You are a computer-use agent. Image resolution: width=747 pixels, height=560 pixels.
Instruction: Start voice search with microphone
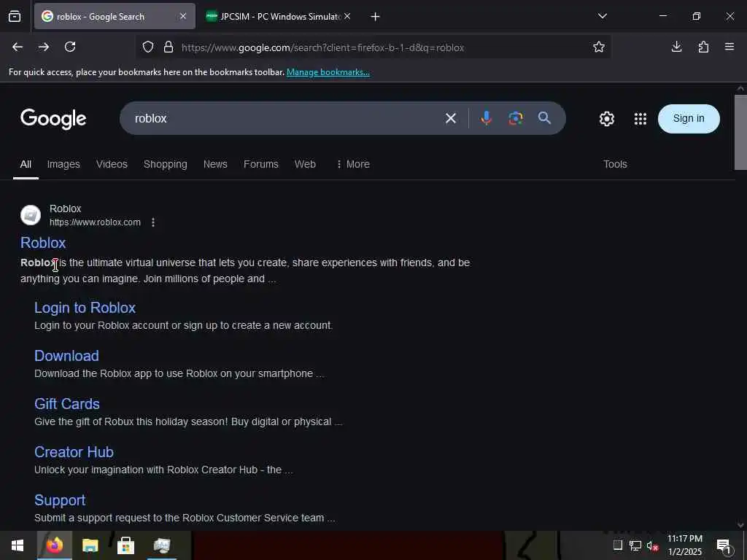[x=486, y=118]
